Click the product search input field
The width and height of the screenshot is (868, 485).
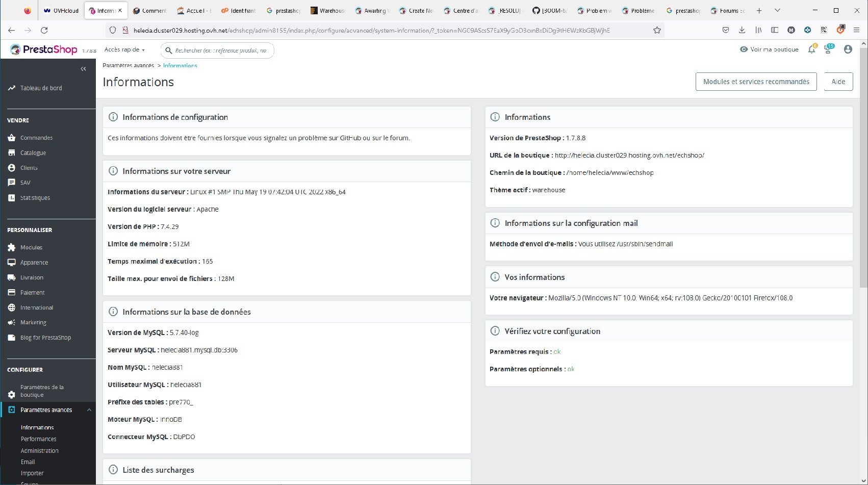pos(217,50)
